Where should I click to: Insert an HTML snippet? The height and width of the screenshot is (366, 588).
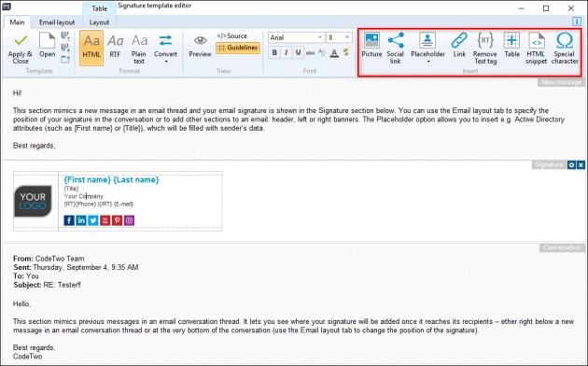pos(537,49)
